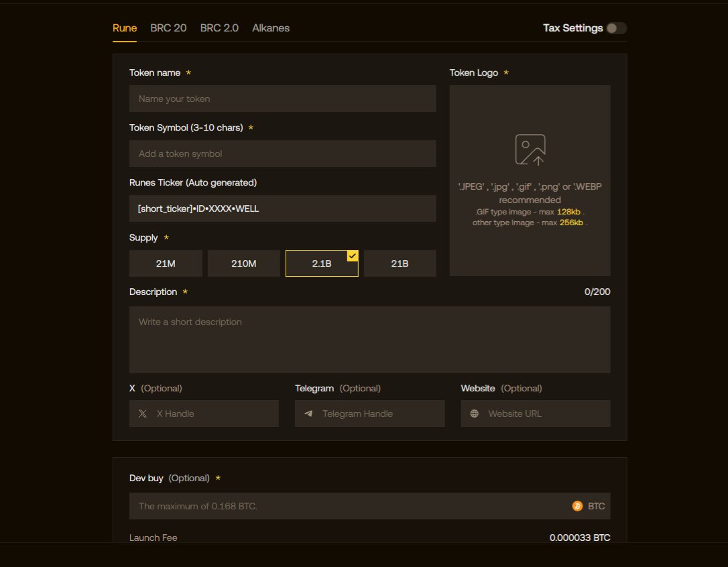The width and height of the screenshot is (728, 567).
Task: Focus the Telegram Handle input
Action: tap(369, 414)
